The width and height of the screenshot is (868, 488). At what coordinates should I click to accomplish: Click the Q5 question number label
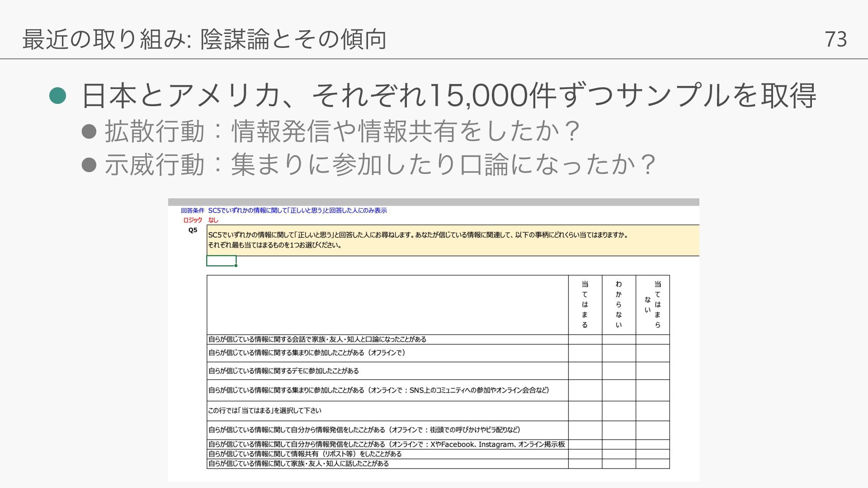pyautogui.click(x=193, y=230)
